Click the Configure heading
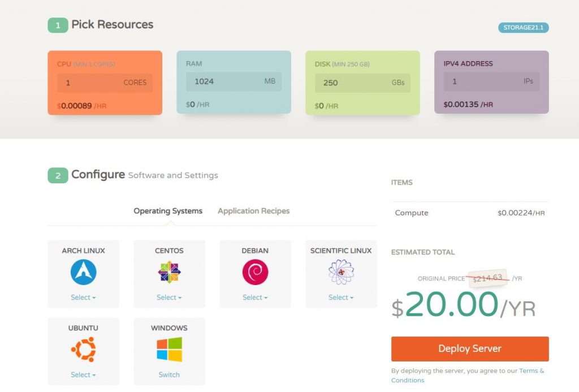This screenshot has height=392, width=579. click(x=98, y=174)
